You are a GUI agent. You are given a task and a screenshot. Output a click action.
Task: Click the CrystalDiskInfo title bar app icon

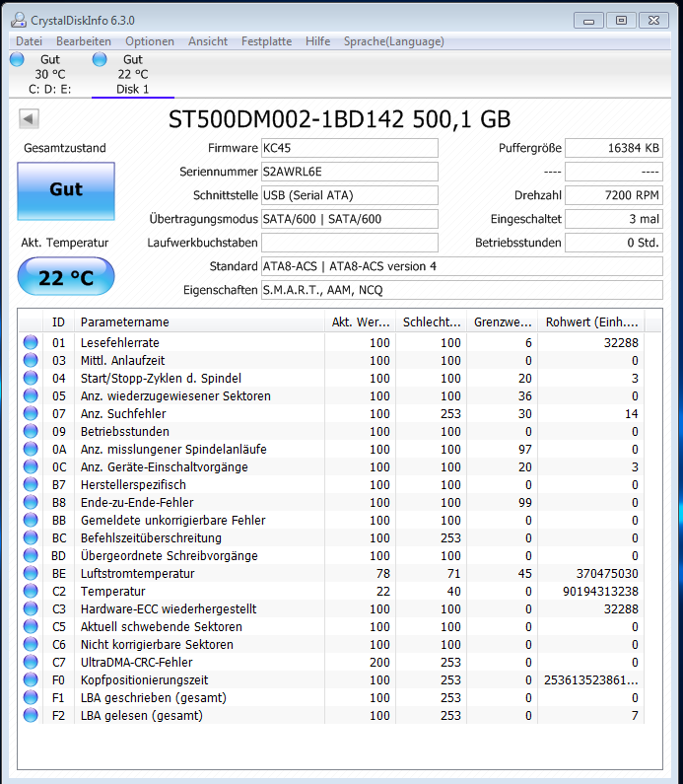pyautogui.click(x=19, y=20)
